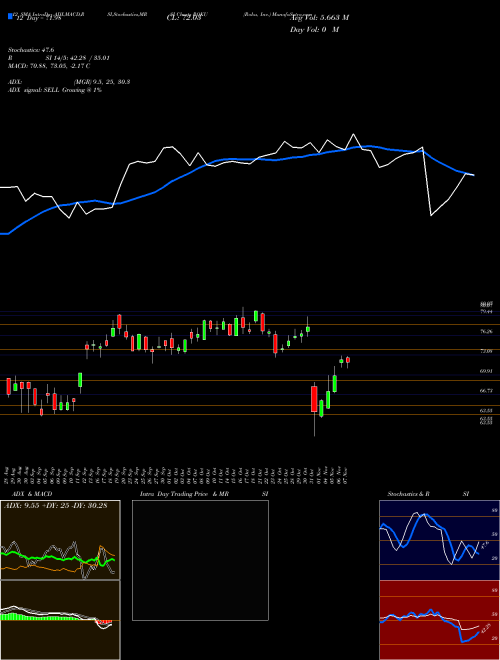Click the 76.26 price axis label

pyautogui.click(x=486, y=331)
